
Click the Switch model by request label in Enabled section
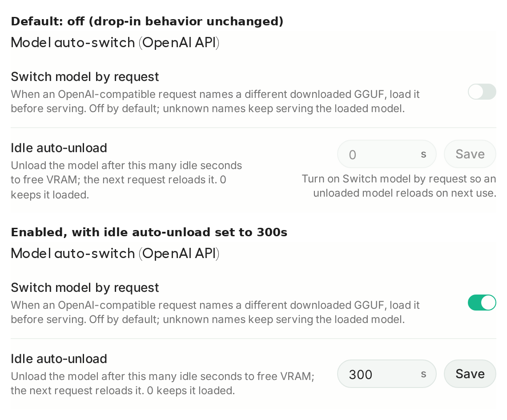[84, 288]
